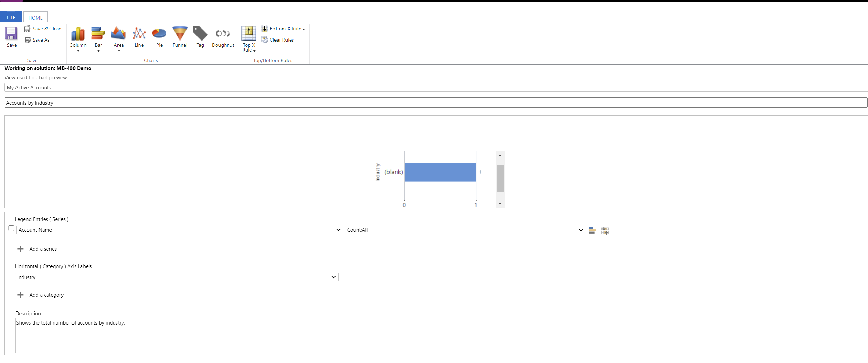This screenshot has height=363, width=868.
Task: Click the Add a series link
Action: pos(43,249)
